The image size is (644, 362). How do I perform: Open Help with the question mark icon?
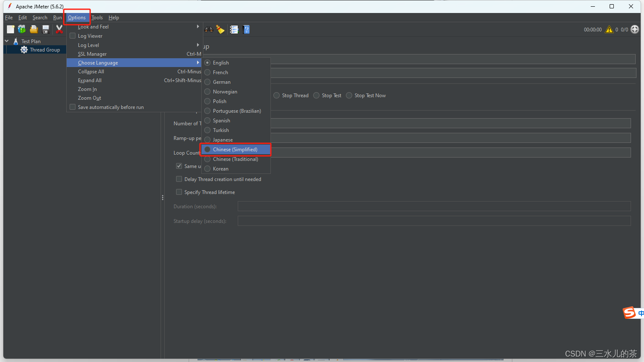[246, 29]
